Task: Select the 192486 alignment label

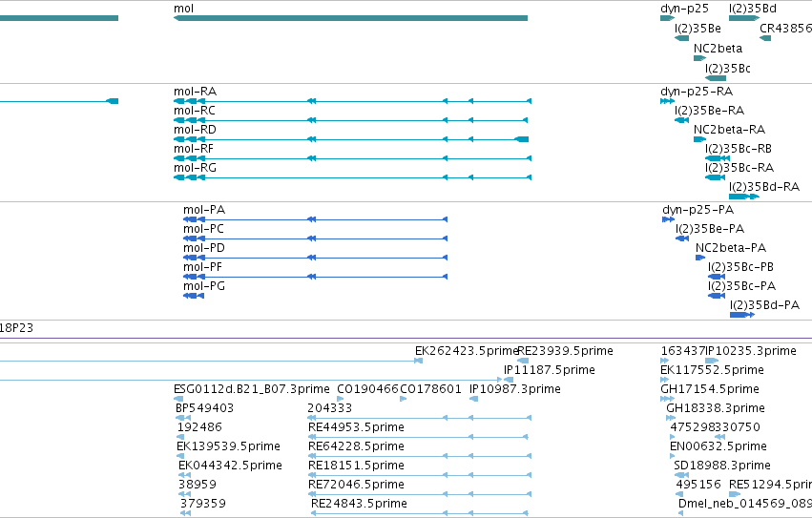Action: click(199, 427)
